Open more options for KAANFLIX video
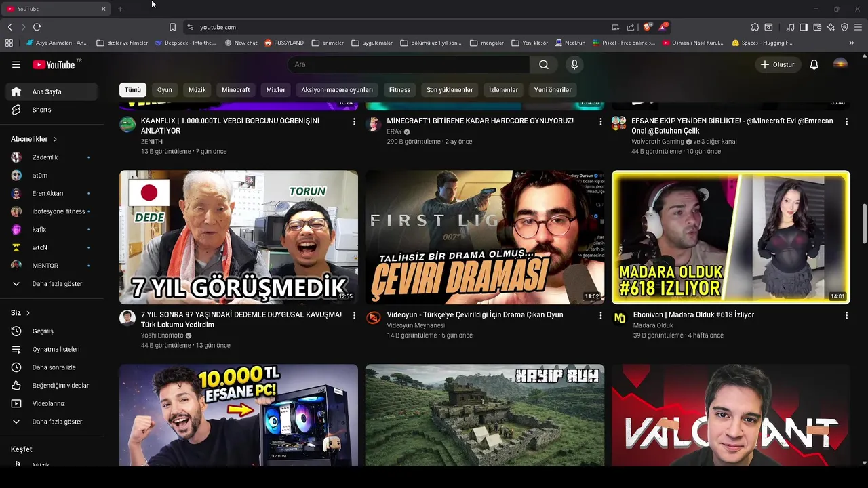The height and width of the screenshot is (488, 868). pyautogui.click(x=354, y=121)
